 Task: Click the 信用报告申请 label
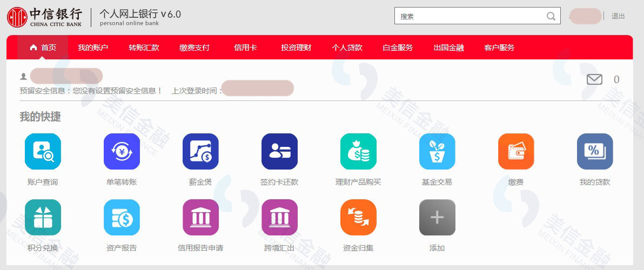[x=200, y=248]
